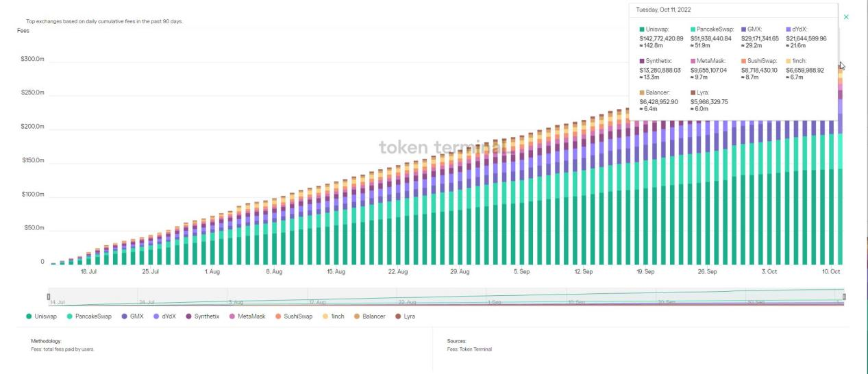Click the Balancer legend marker dot
The height and width of the screenshot is (374, 868).
357,316
